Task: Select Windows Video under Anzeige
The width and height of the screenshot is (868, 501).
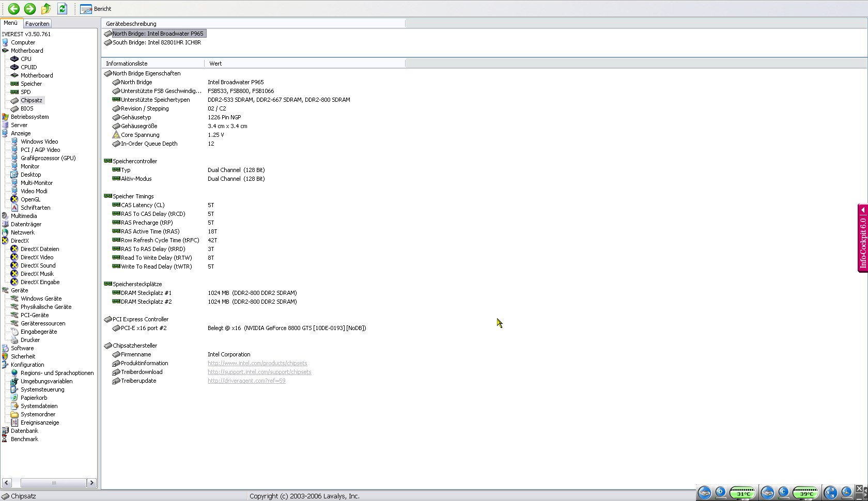Action: (x=39, y=142)
